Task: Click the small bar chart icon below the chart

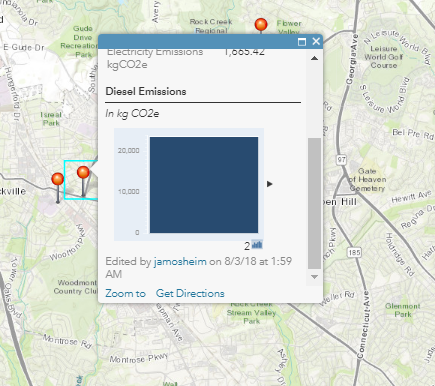Action: point(257,245)
